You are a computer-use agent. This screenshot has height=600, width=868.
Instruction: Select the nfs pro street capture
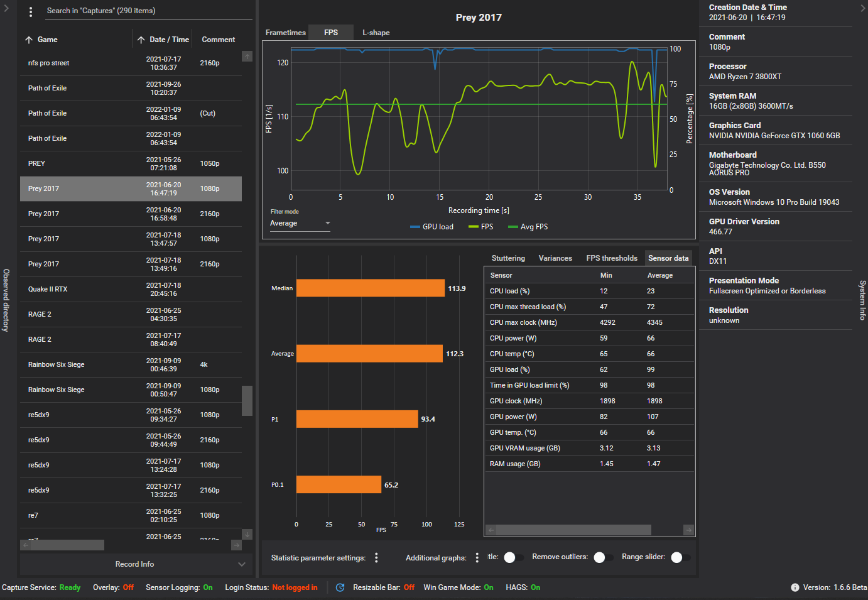(131, 63)
